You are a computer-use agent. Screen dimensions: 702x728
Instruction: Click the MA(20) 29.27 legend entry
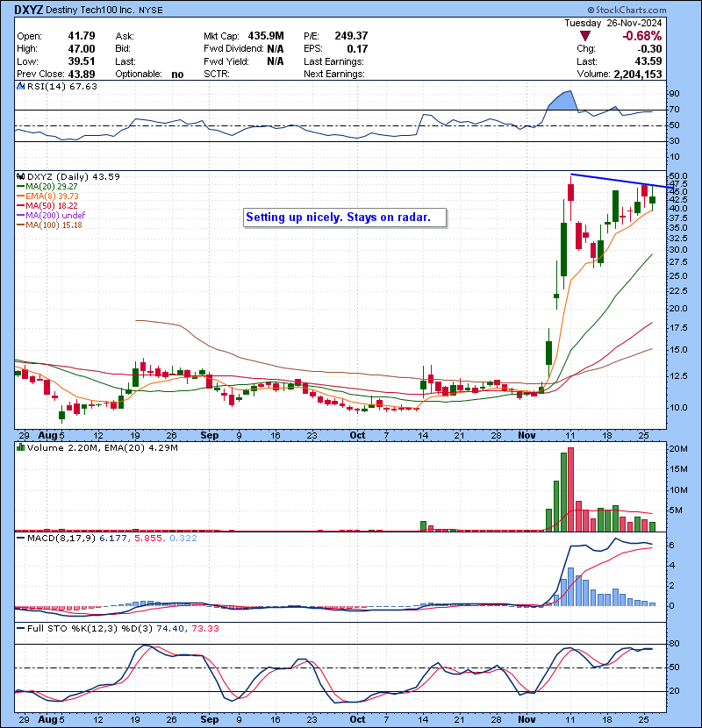(47, 186)
